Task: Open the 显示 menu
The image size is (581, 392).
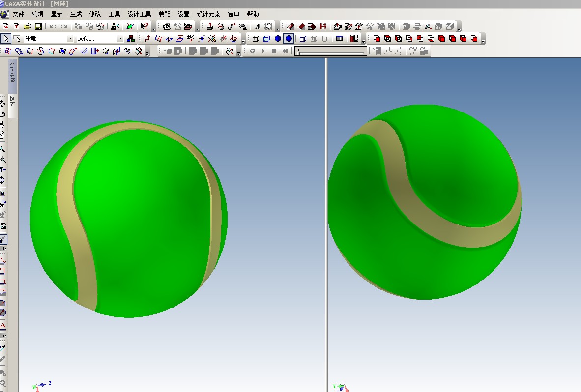Action: 57,14
